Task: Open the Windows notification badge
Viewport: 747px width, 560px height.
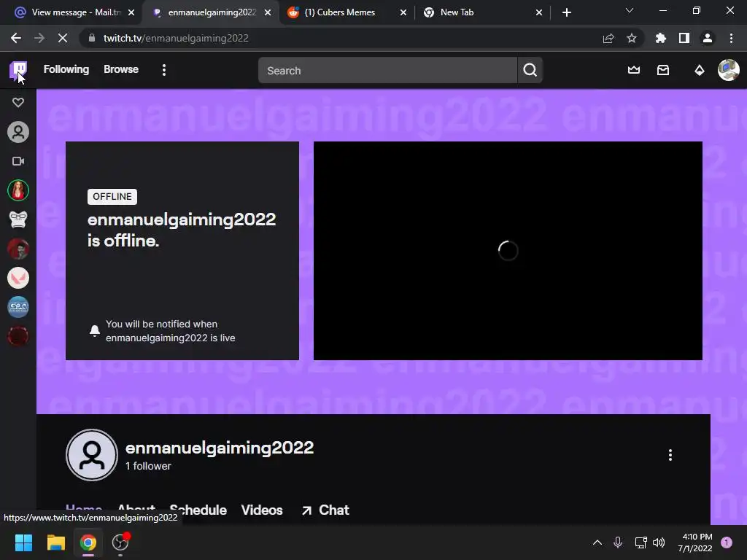Action: coord(727,542)
